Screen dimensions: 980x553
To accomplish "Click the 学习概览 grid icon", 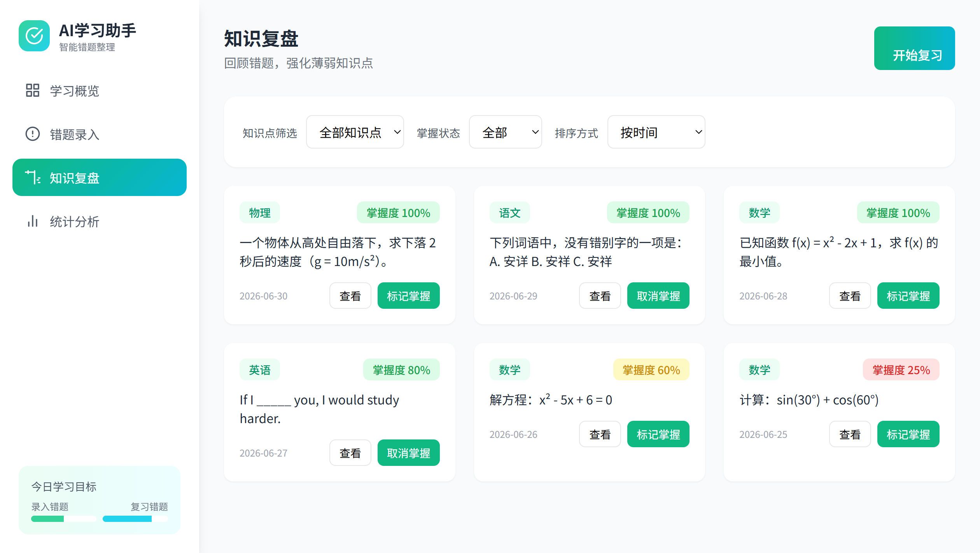I will [33, 90].
